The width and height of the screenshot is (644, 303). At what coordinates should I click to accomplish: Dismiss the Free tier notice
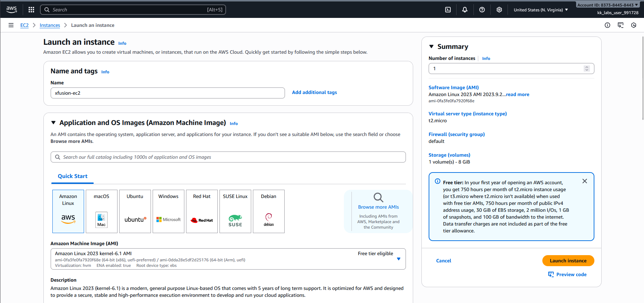point(585,181)
